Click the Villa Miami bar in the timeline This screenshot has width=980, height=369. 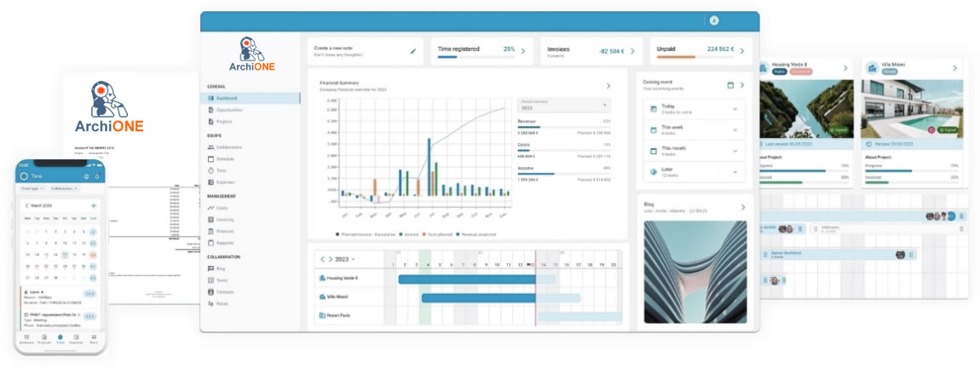coord(501,297)
